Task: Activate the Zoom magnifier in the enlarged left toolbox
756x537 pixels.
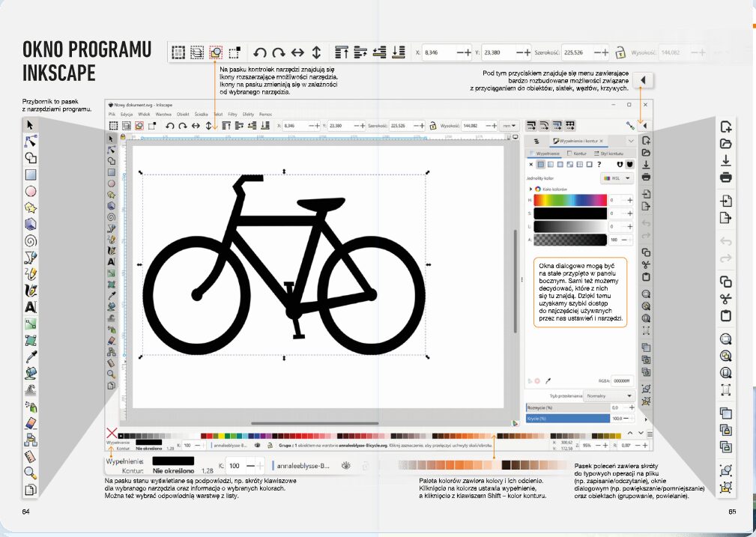Action: (x=31, y=472)
